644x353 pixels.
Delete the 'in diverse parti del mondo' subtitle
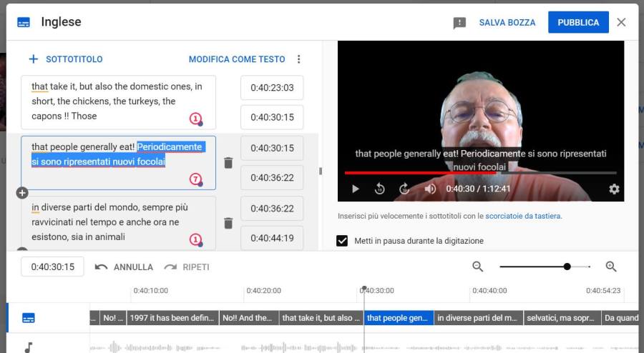point(228,223)
